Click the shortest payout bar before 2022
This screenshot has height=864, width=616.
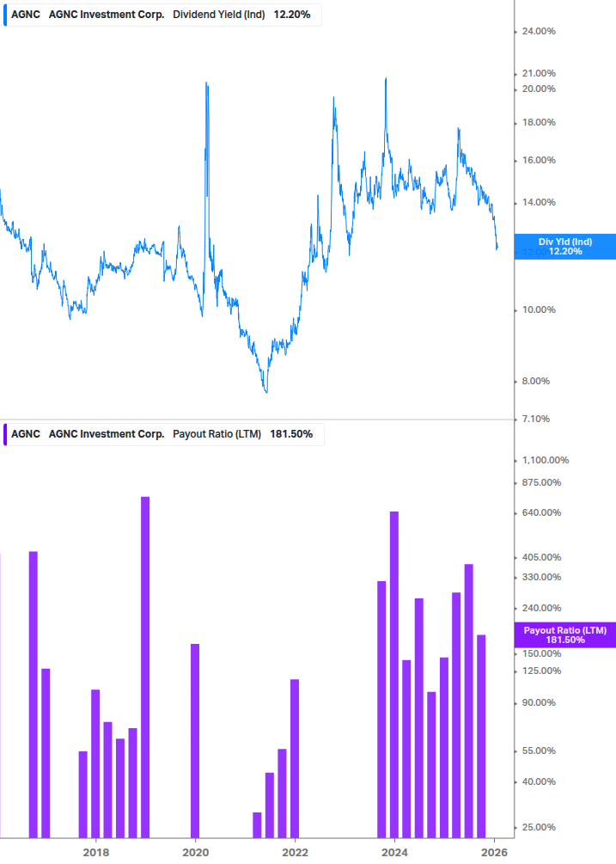(x=257, y=824)
